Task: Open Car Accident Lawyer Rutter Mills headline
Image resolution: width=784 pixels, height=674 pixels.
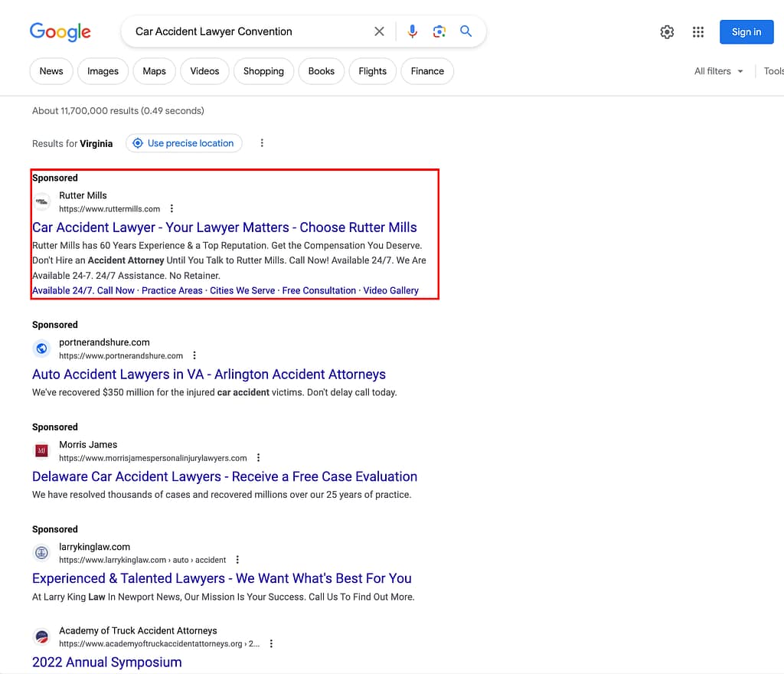Action: [224, 227]
